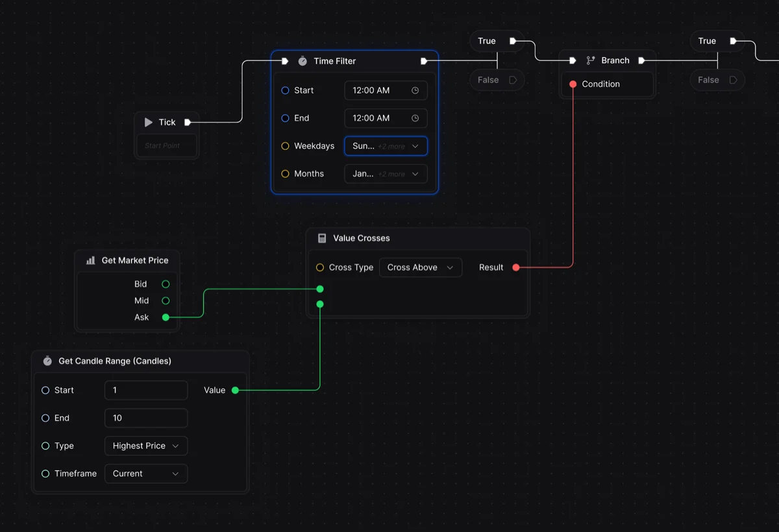Click the Branch node fork icon

pos(591,60)
